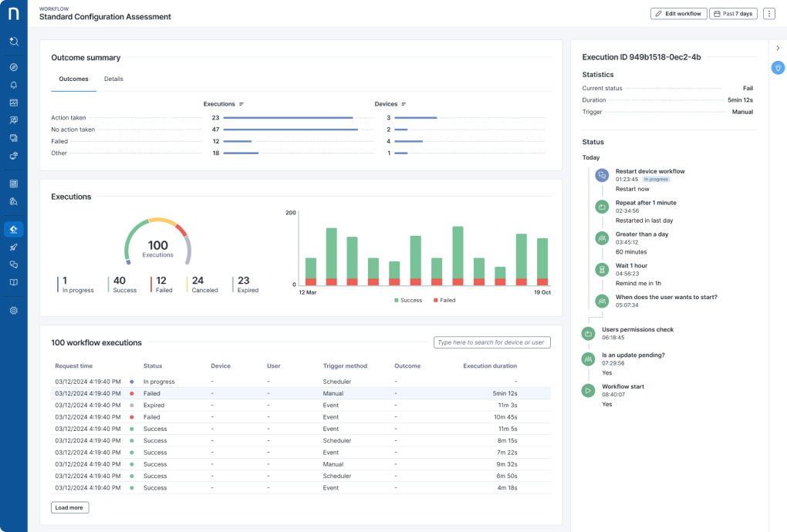Click the Load more button
This screenshot has height=532, width=787.
pyautogui.click(x=69, y=507)
